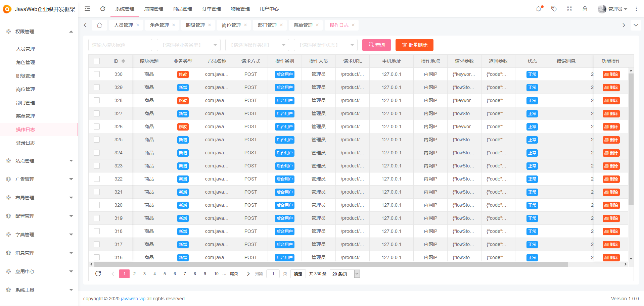Click the table reload icon in pagination bar
The width and height of the screenshot is (644, 306).
click(98, 273)
